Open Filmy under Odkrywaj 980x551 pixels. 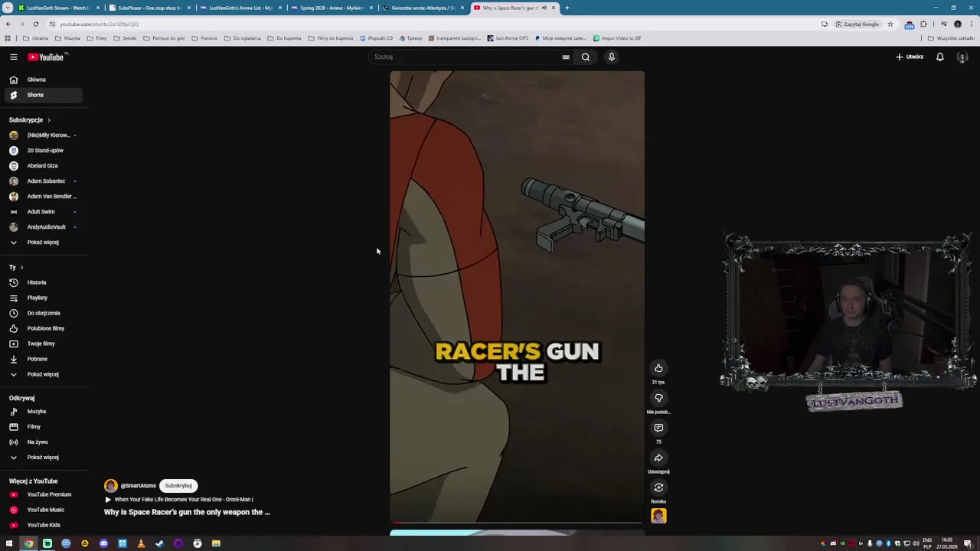pyautogui.click(x=42, y=426)
